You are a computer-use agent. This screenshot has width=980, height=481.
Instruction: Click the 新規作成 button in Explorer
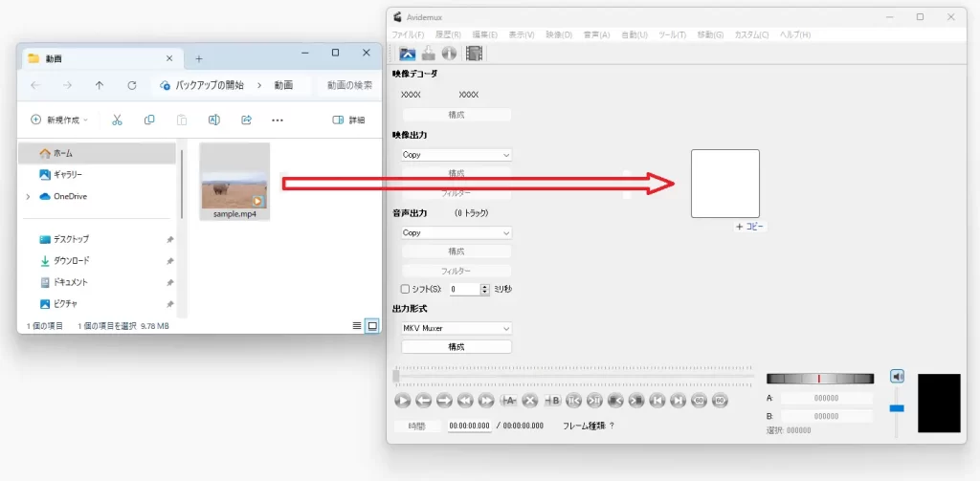(x=59, y=120)
